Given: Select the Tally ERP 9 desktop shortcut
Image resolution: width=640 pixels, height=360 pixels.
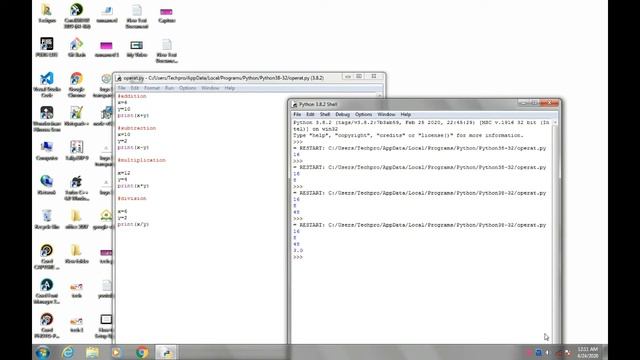Looking at the screenshot, I should [77, 150].
